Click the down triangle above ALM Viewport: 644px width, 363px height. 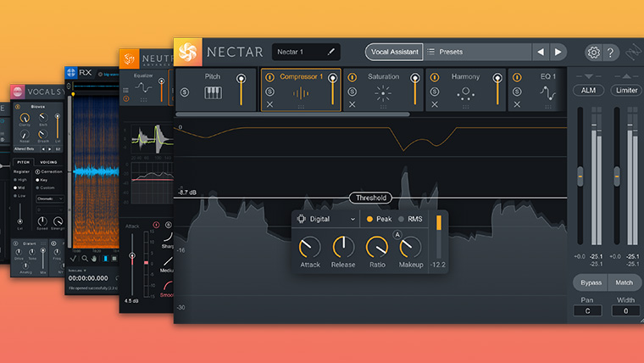[589, 76]
